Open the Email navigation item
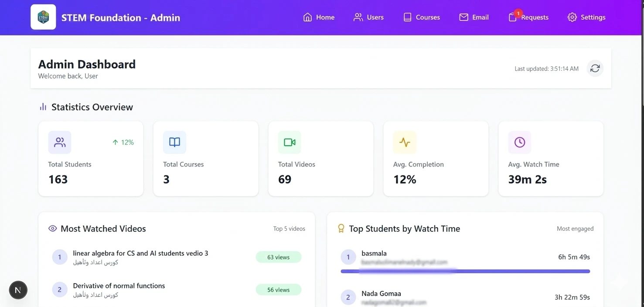Screen dimensions: 644x307 [x=474, y=17]
